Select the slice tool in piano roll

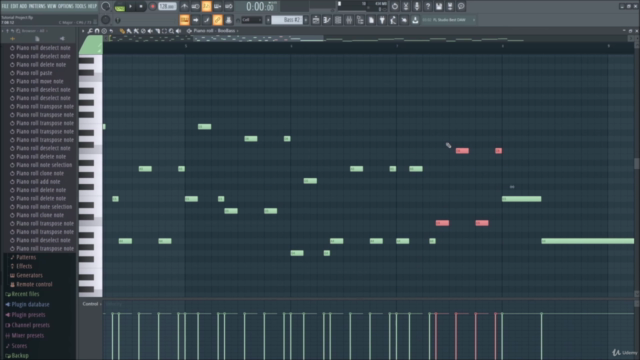tap(157, 31)
